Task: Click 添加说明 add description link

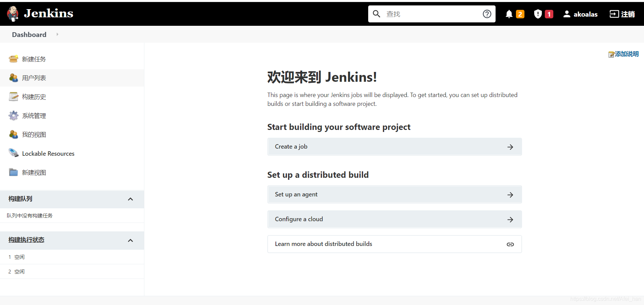Action: click(x=627, y=54)
